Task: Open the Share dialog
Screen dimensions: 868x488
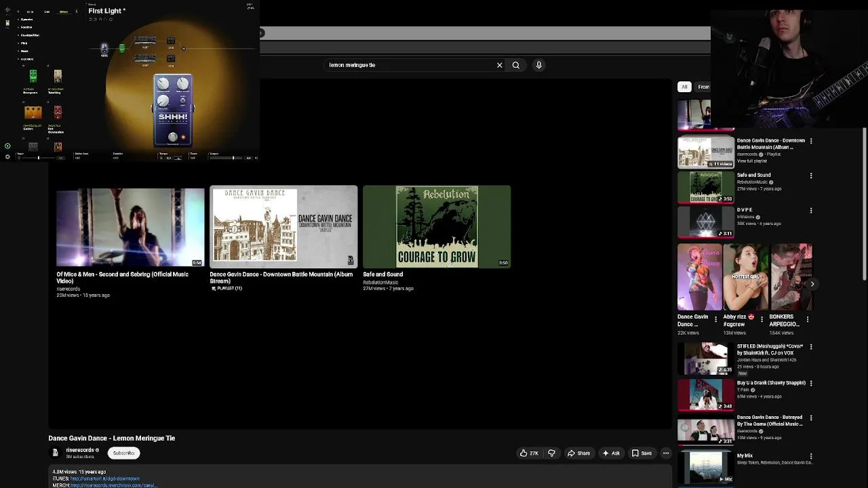Action: (x=579, y=453)
